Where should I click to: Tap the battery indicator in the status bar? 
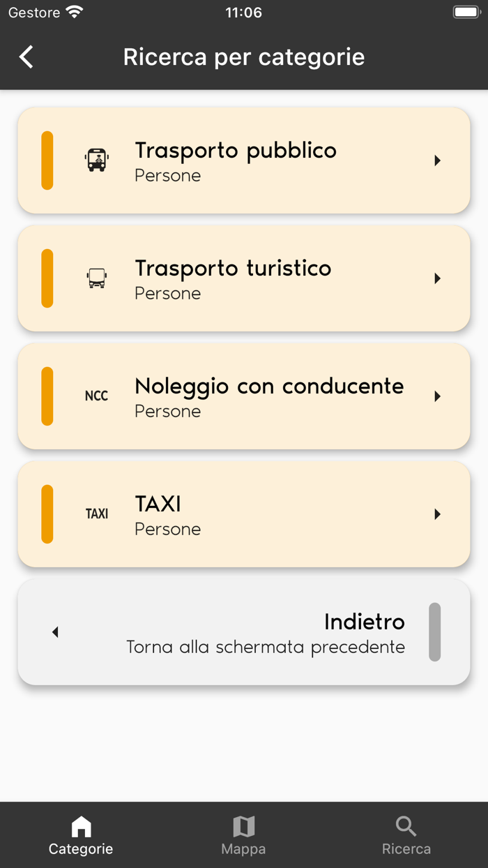(x=466, y=11)
